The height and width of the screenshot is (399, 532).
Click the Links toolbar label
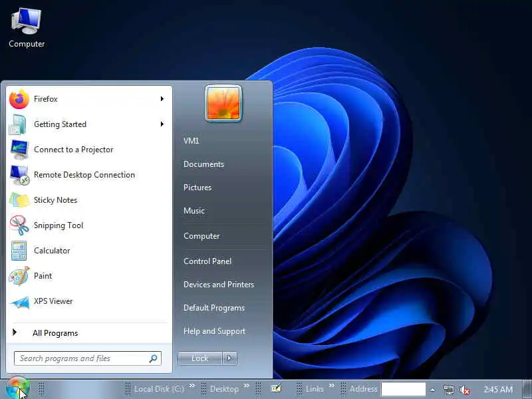(315, 389)
